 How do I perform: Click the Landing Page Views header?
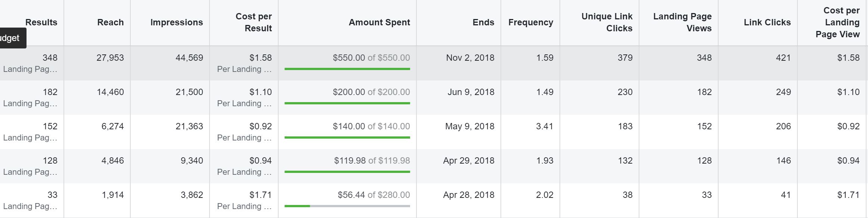click(682, 22)
